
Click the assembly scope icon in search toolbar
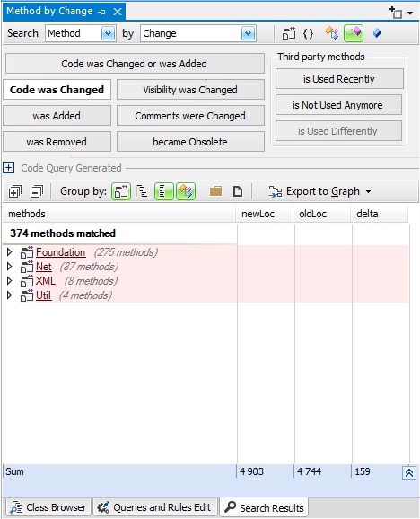[x=289, y=33]
